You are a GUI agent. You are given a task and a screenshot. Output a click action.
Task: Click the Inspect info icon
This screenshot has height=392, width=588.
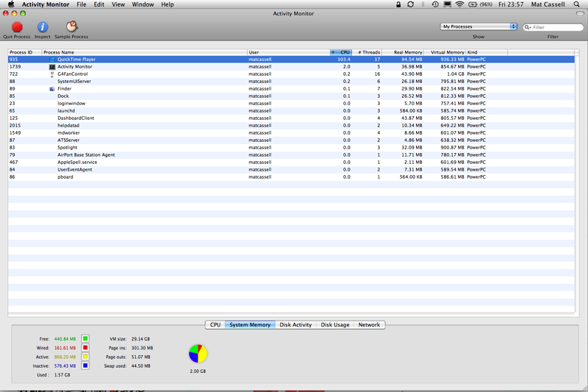tap(43, 27)
